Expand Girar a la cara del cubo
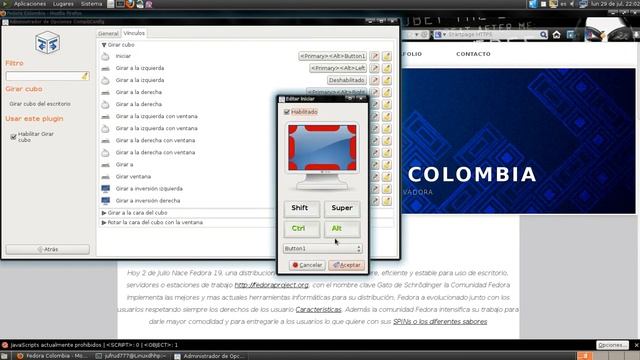This screenshot has width=640, height=360. coord(104,213)
